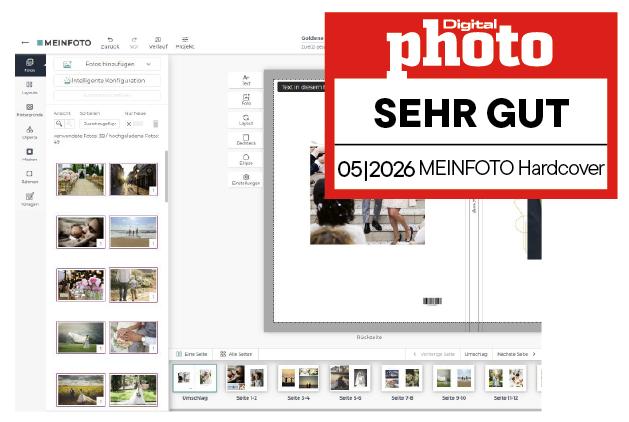
Task: Select the Seite 5-6 thumbnail
Action: point(350,377)
